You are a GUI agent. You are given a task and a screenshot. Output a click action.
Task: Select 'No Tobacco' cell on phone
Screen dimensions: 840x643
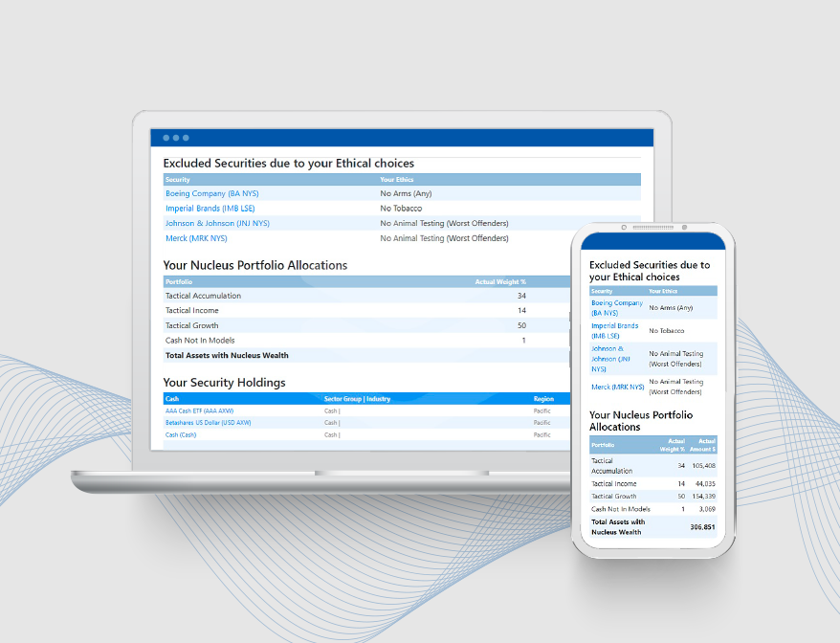667,331
